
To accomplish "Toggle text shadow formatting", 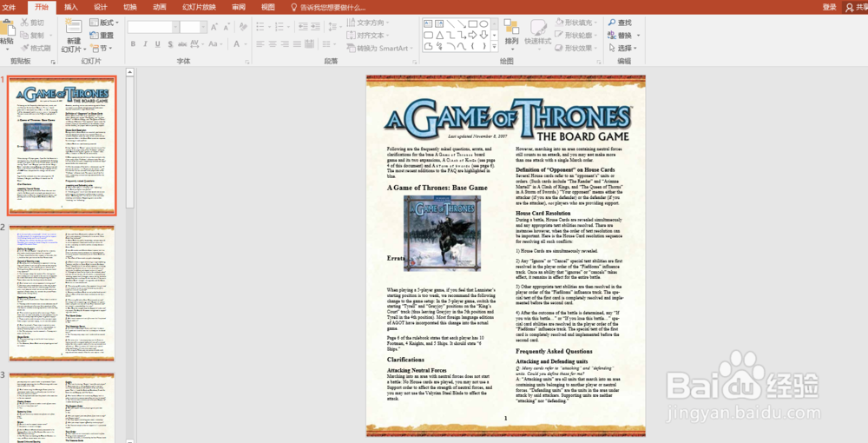I will 170,43.
